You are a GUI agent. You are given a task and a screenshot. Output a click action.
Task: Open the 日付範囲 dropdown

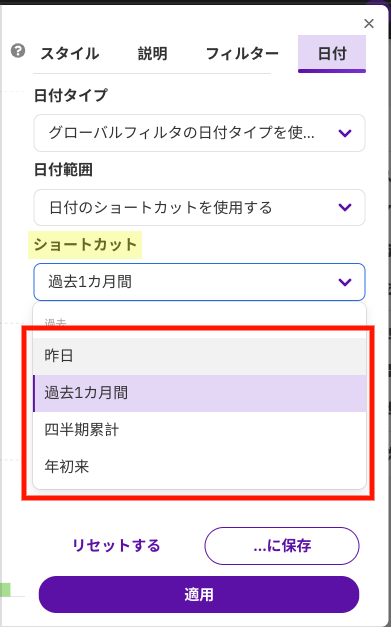click(199, 208)
